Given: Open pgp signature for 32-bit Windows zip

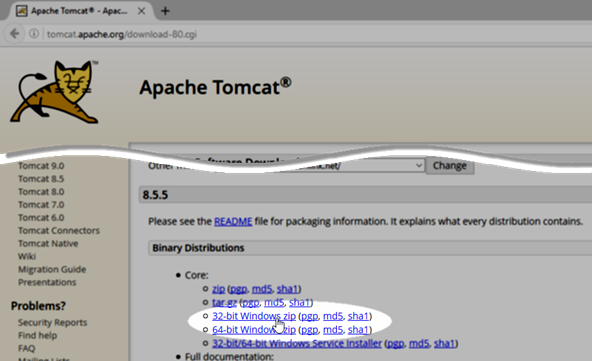Looking at the screenshot, I should click(x=310, y=316).
